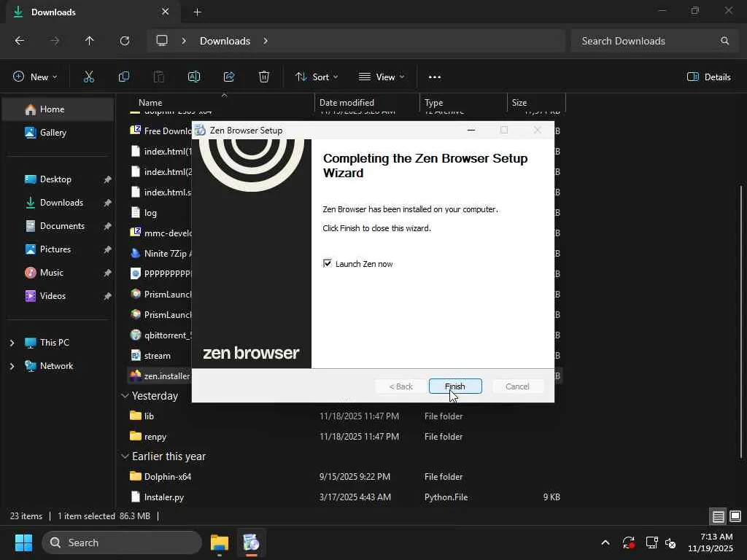
Task: Open the See more three-dots menu
Action: 435,77
